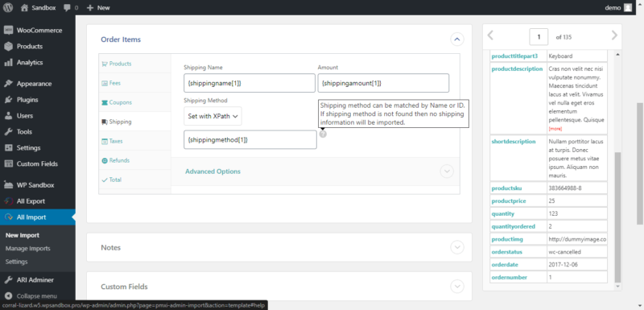The width and height of the screenshot is (644, 310).
Task: Click the productprice field name
Action: tap(509, 200)
